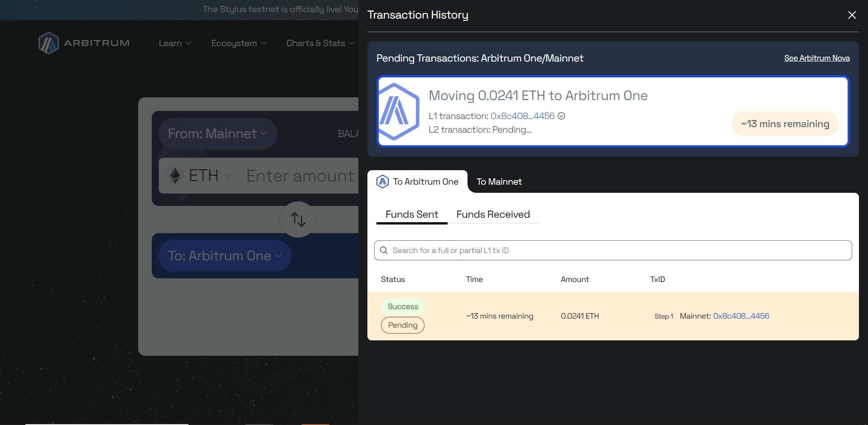Open the To: Arbitrum One network dropdown
Viewport: 868px width, 425px height.
pyautogui.click(x=225, y=256)
